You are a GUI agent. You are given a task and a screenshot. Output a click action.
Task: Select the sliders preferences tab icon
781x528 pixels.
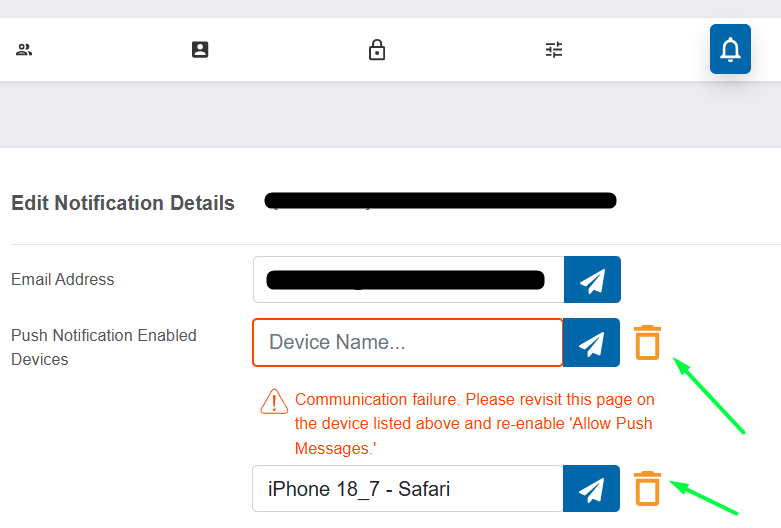click(x=554, y=49)
